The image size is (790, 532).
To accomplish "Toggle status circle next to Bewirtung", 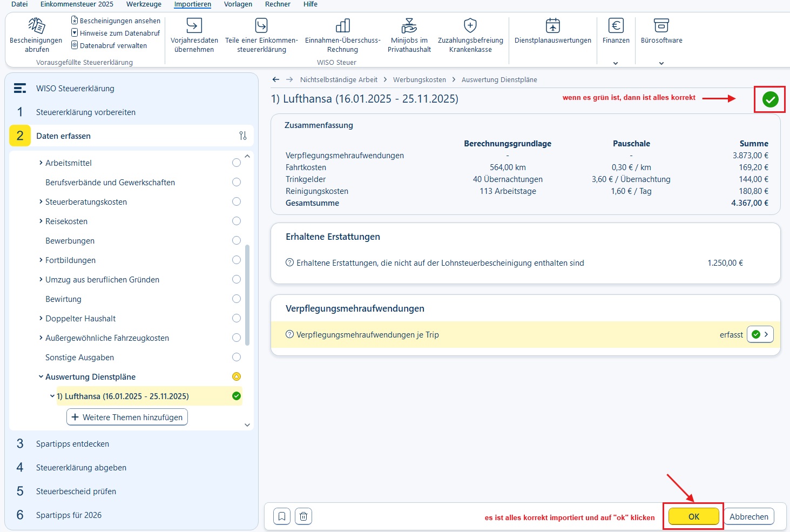I will click(x=237, y=299).
